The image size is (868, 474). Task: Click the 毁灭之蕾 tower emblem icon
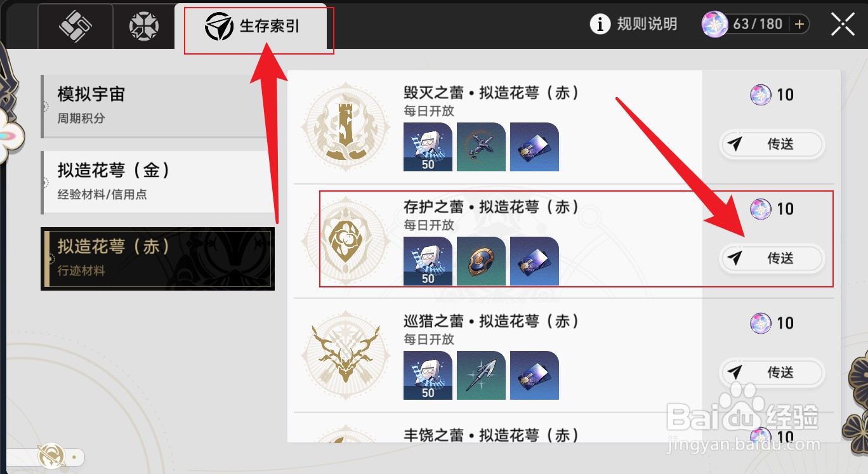[345, 127]
